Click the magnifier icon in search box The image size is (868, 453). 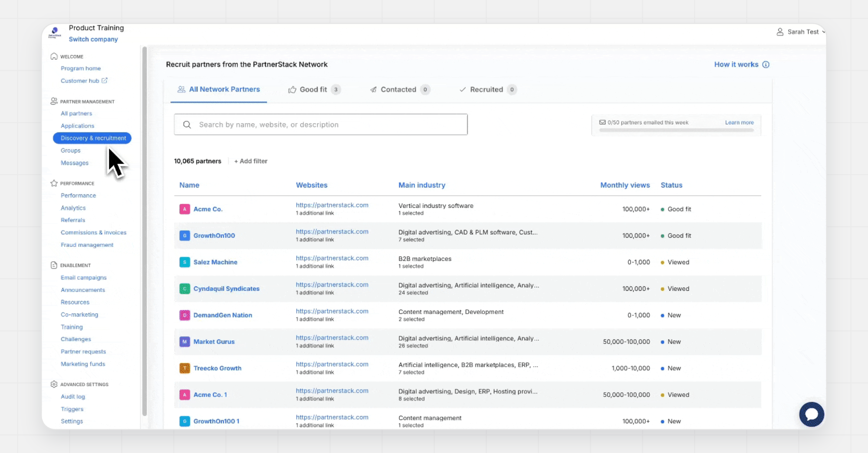click(187, 125)
